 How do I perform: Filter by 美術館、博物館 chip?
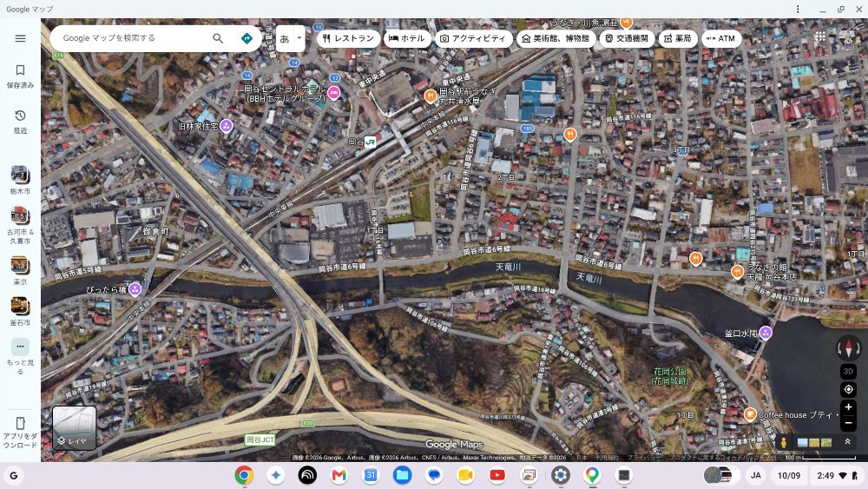click(x=556, y=38)
